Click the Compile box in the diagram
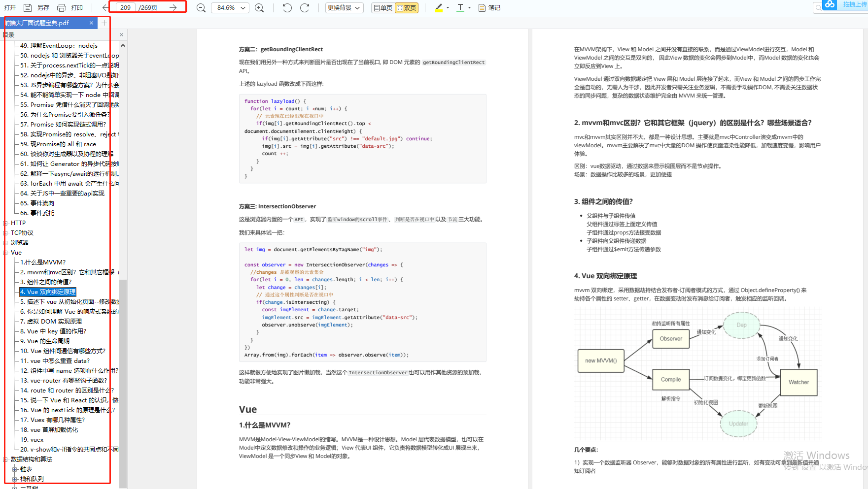This screenshot has width=868, height=489. (x=671, y=380)
